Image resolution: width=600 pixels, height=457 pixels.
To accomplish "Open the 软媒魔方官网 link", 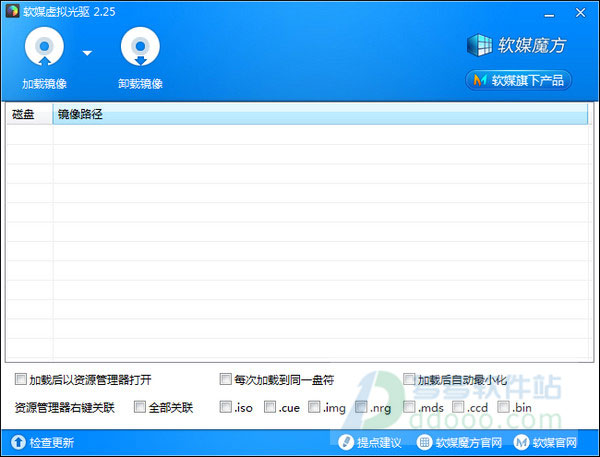I will (469, 443).
